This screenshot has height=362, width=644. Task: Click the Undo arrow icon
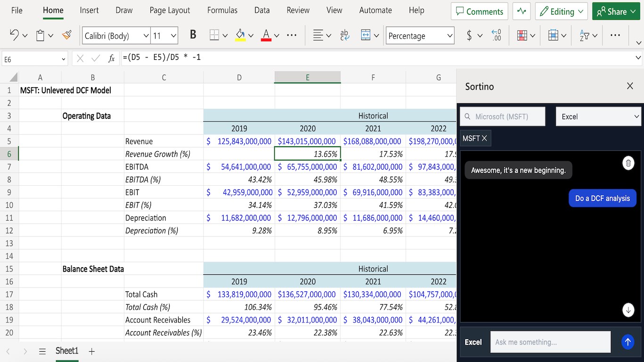[14, 35]
